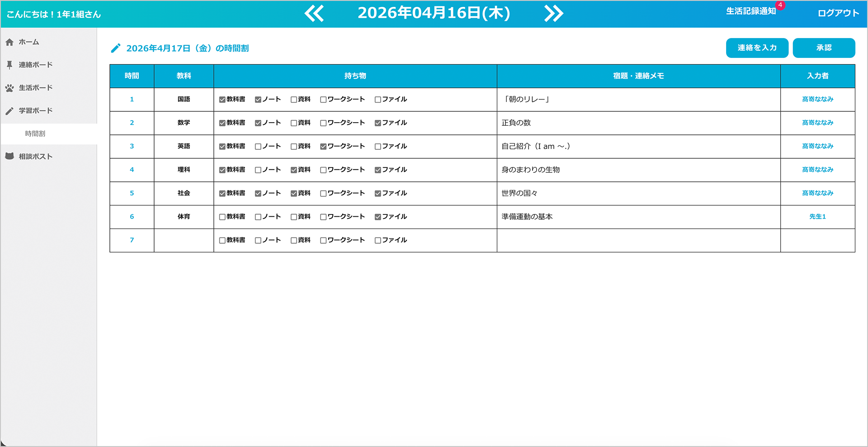Go to previous day with double-left arrow

[x=314, y=14]
